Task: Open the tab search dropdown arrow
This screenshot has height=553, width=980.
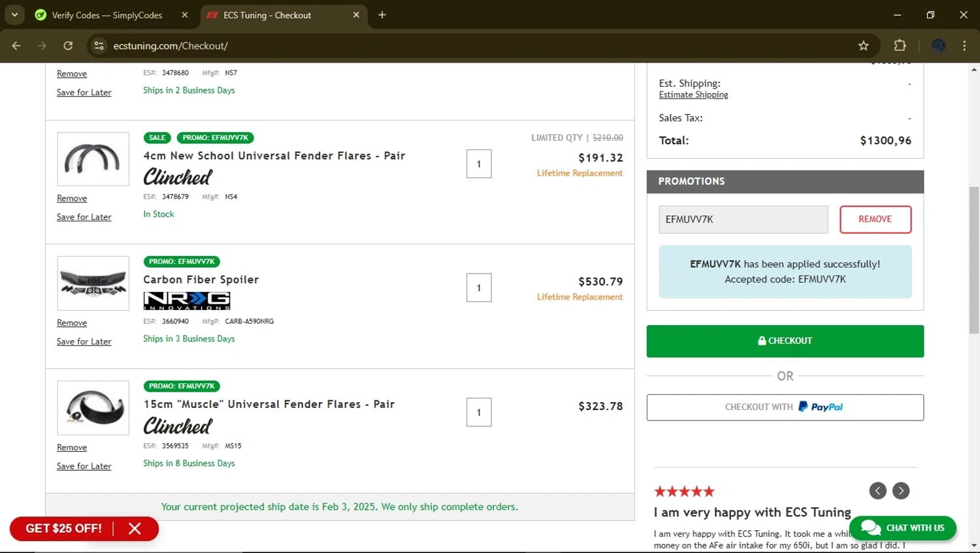Action: click(14, 15)
